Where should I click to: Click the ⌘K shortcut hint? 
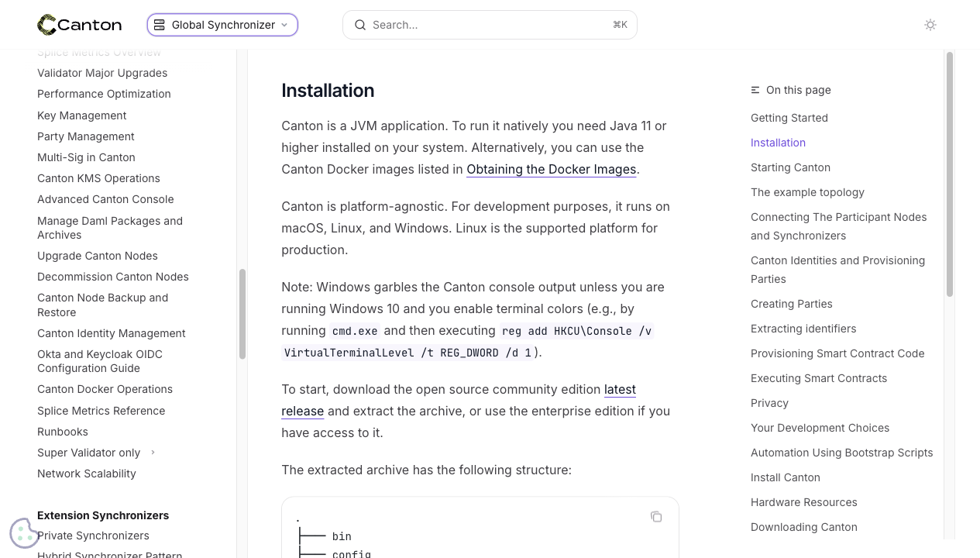[x=620, y=25]
